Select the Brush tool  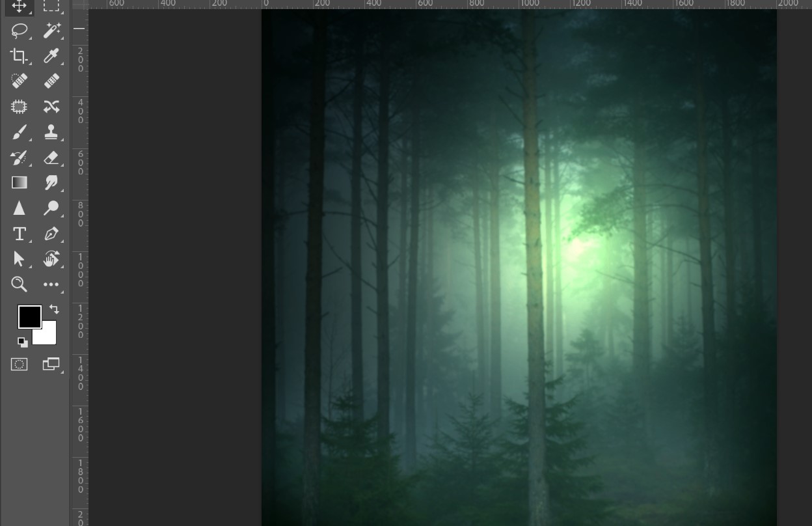(19, 132)
